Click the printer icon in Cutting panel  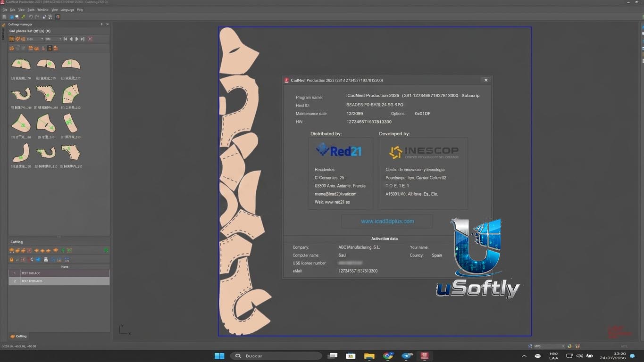click(x=46, y=260)
